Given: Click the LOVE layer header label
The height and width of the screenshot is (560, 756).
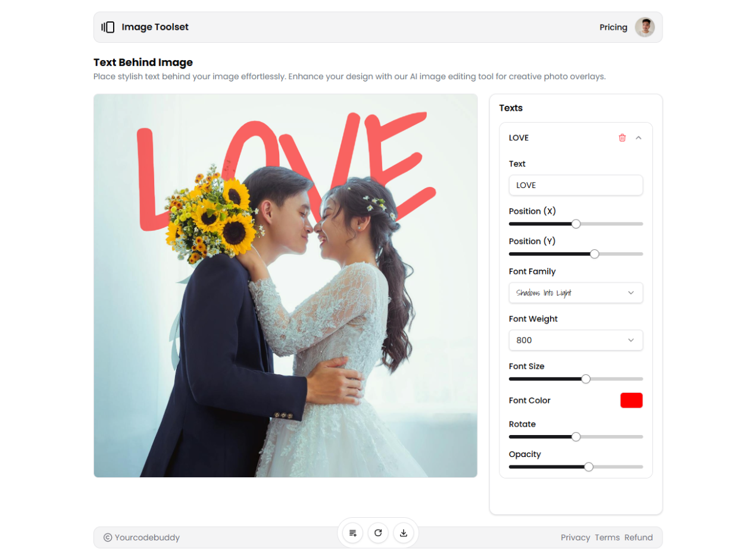Looking at the screenshot, I should [x=518, y=137].
